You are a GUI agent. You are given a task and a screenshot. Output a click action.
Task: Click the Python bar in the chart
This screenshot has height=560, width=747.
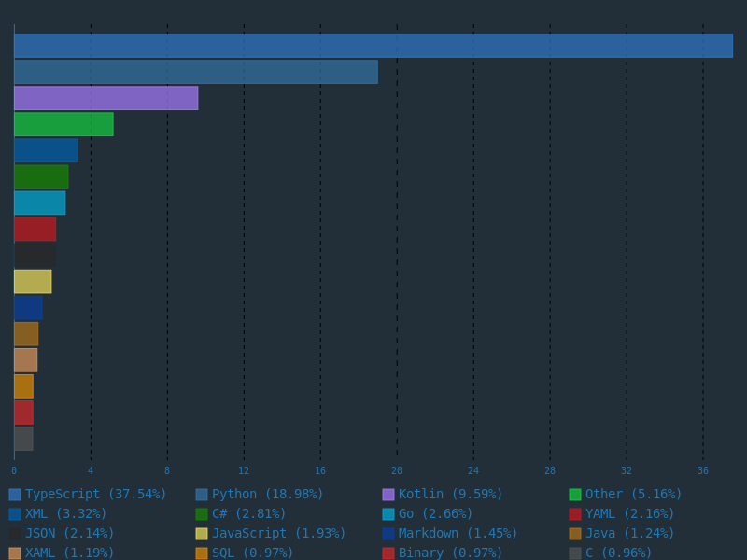[196, 72]
